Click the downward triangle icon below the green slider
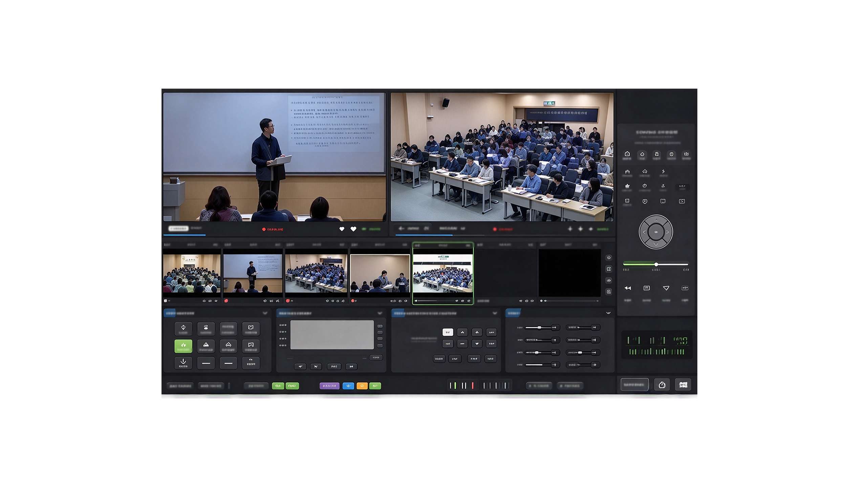Screen dimensions: 846x504 666,288
